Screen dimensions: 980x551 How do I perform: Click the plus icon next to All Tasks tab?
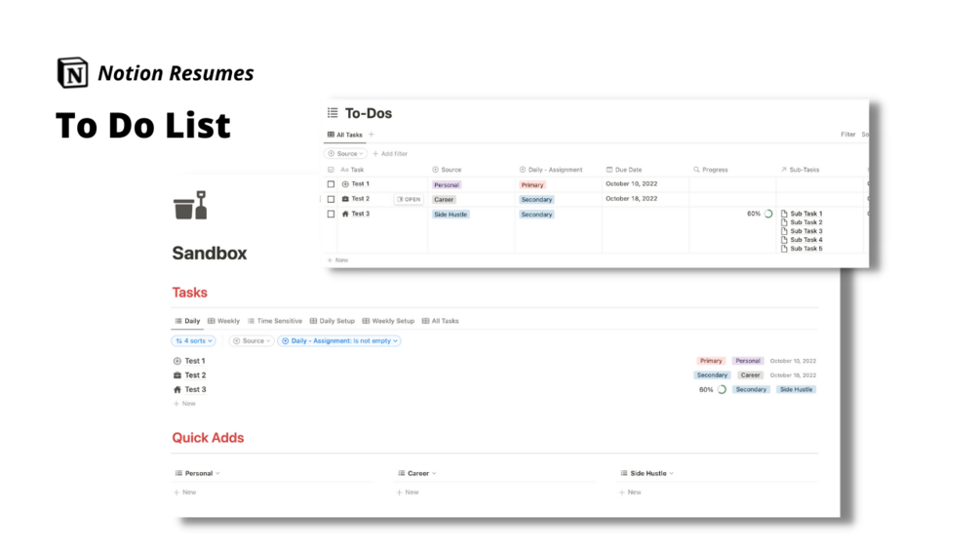tap(372, 135)
